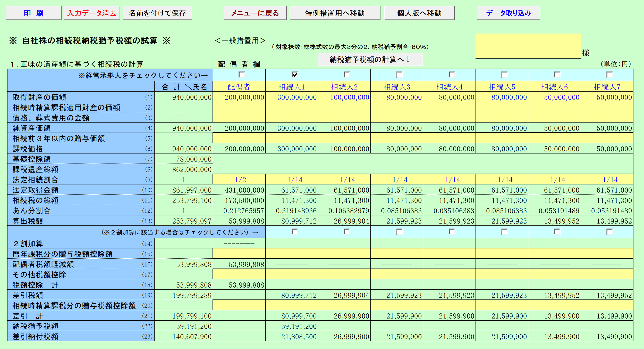
Task: Click 取得財産の価額 cell for 配偶者 (200,000,000)
Action: tap(239, 97)
